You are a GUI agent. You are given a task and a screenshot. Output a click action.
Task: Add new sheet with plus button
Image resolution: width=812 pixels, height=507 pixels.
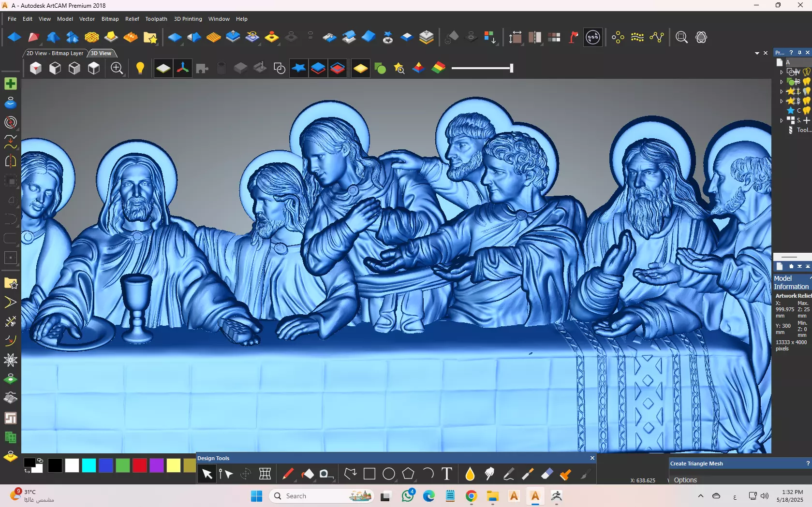coord(807,120)
